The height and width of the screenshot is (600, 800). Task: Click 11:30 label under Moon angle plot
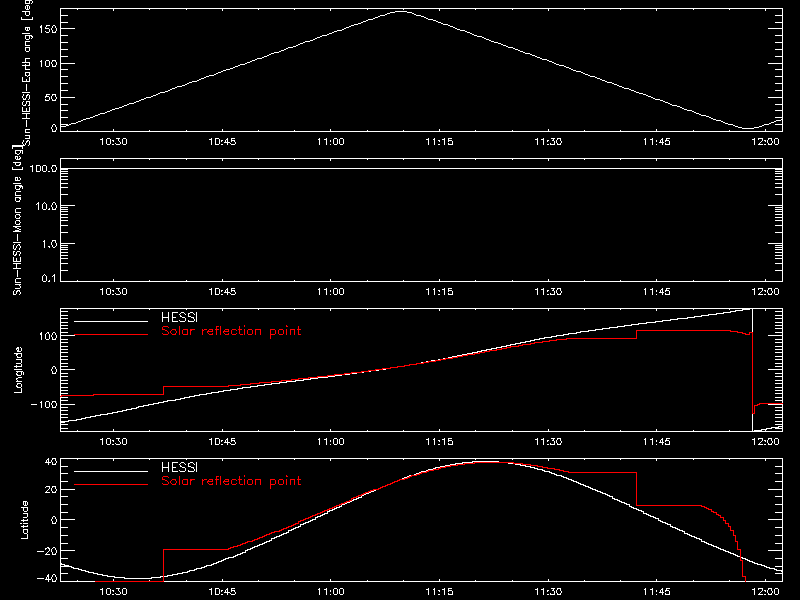(x=548, y=292)
